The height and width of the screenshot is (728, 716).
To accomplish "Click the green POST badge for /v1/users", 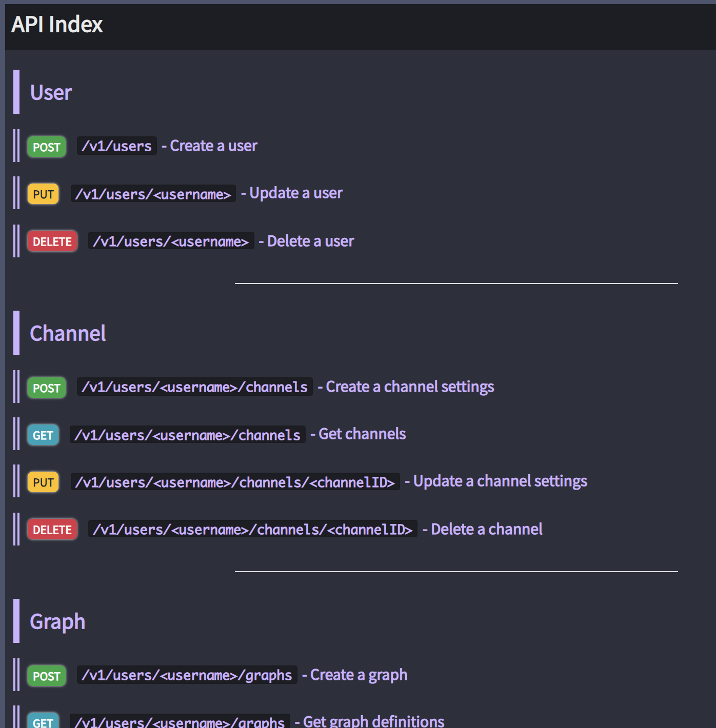I will coord(47,147).
